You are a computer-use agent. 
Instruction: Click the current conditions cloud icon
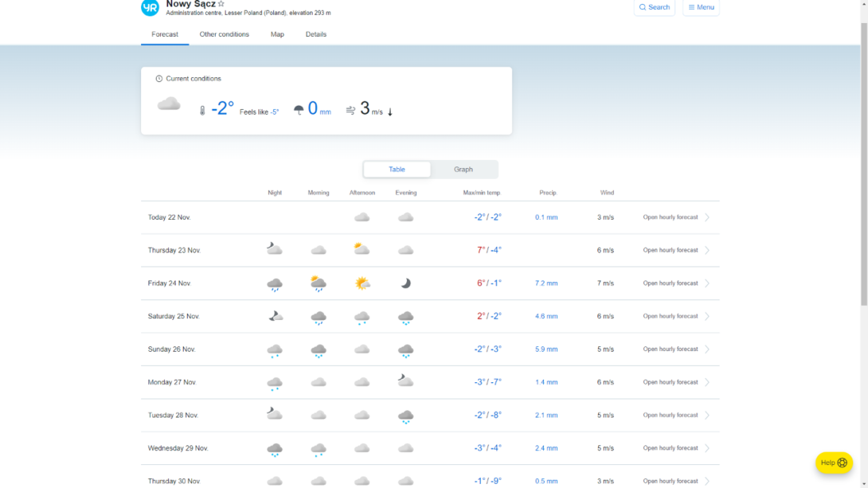(169, 104)
